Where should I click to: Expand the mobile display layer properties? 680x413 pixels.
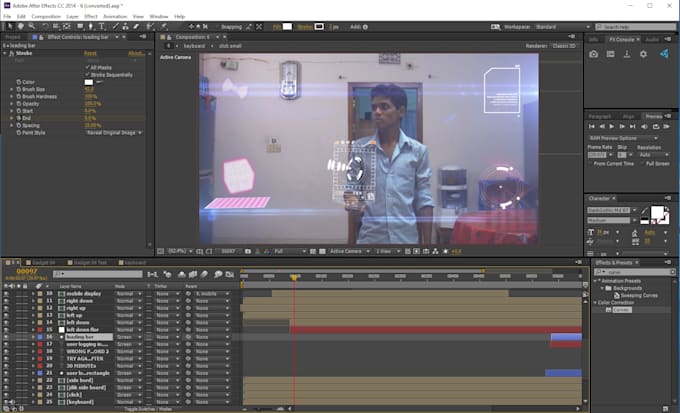pyautogui.click(x=33, y=294)
